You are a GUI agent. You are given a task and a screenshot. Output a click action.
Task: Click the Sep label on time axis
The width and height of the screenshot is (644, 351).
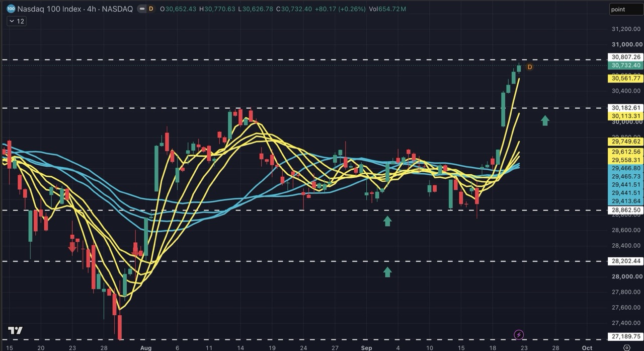pyautogui.click(x=366, y=347)
